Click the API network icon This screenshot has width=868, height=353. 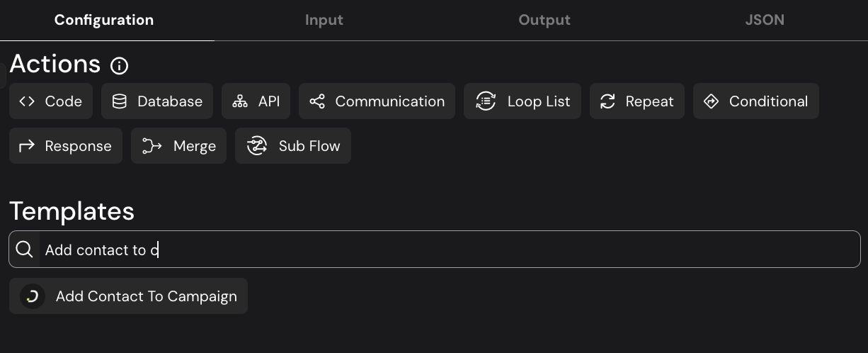coord(240,101)
